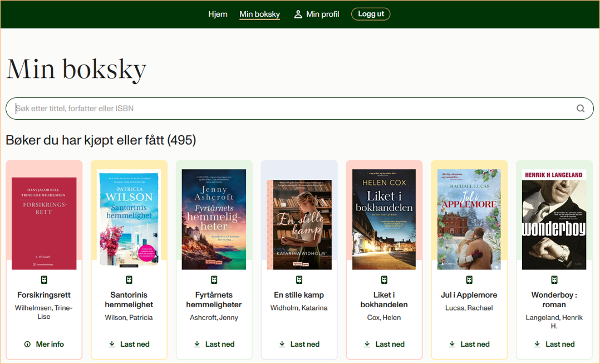Viewport: 600px width, 364px height.
Task: Open the Hjem menu item
Action: click(x=218, y=14)
